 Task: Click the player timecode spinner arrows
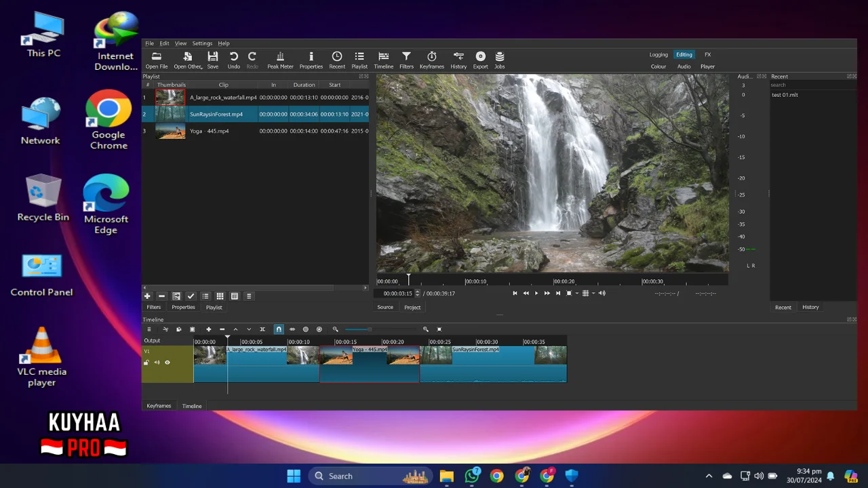click(418, 293)
